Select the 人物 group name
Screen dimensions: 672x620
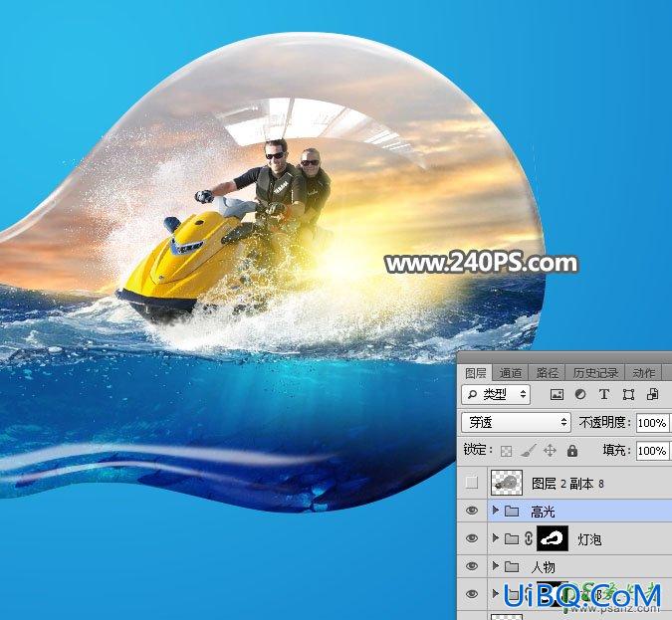(543, 567)
